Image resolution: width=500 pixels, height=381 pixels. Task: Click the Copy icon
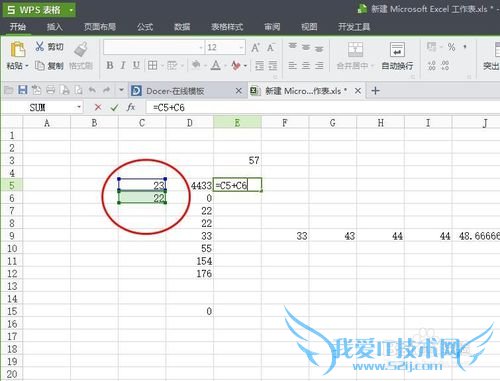coord(40,65)
